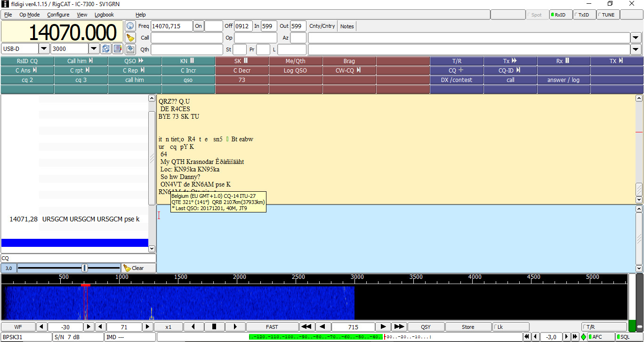Click the On time button next to Freq
The image size is (644, 342).
[x=199, y=26]
